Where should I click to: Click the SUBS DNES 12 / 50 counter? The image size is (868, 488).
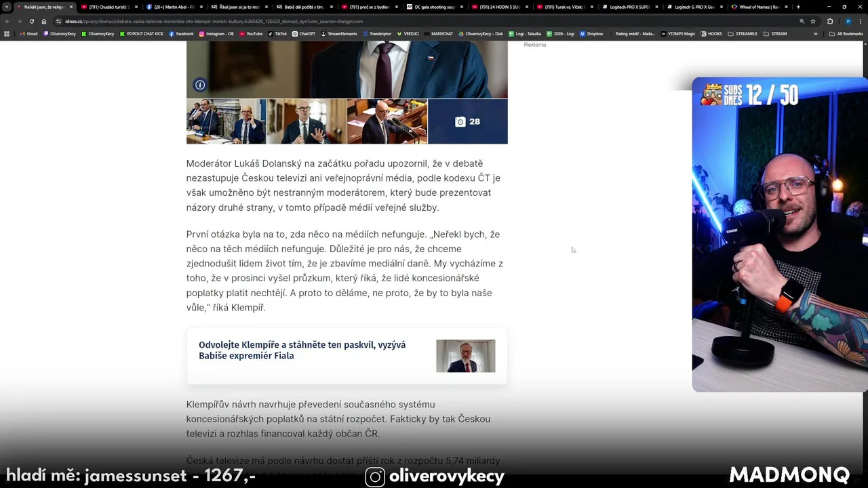750,95
